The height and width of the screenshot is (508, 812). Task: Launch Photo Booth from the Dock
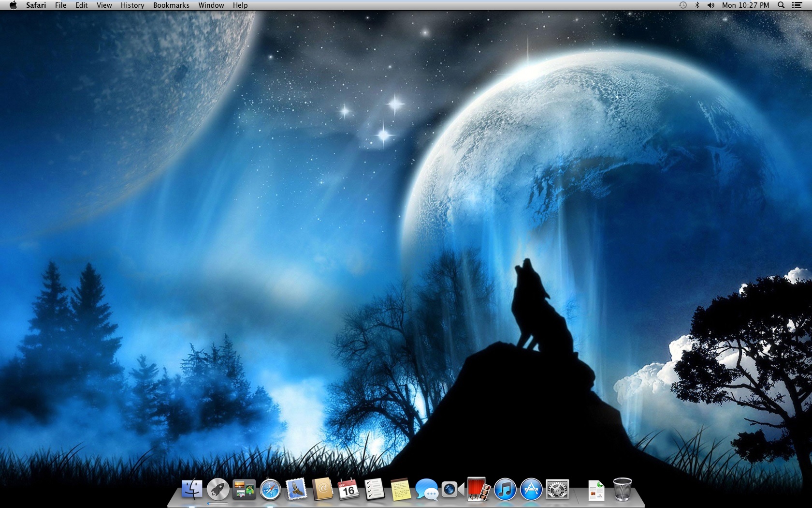[479, 490]
